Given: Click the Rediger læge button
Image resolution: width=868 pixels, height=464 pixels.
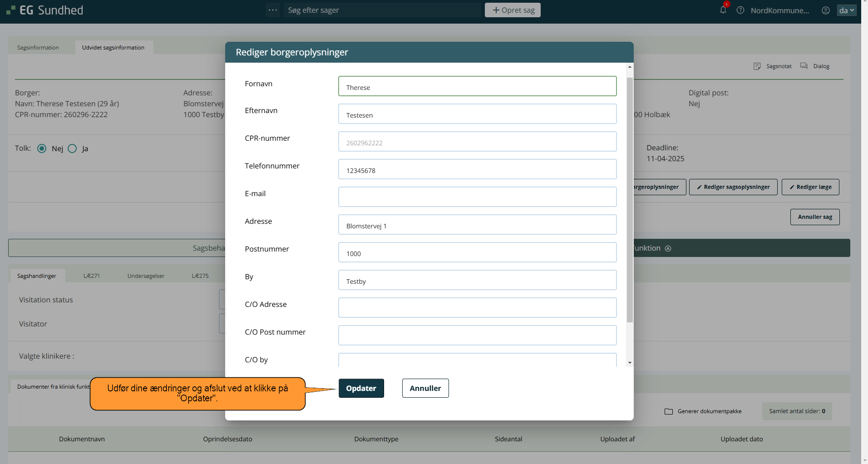Looking at the screenshot, I should click(810, 187).
